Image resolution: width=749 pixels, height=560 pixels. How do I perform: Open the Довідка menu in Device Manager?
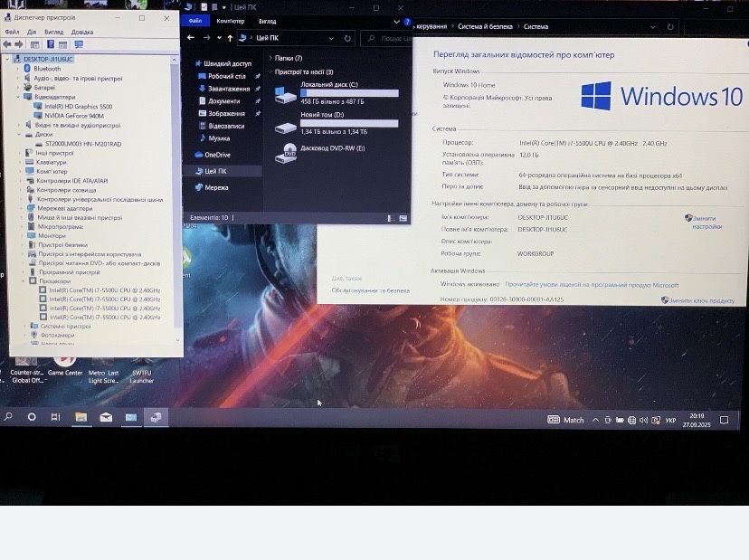[x=82, y=32]
